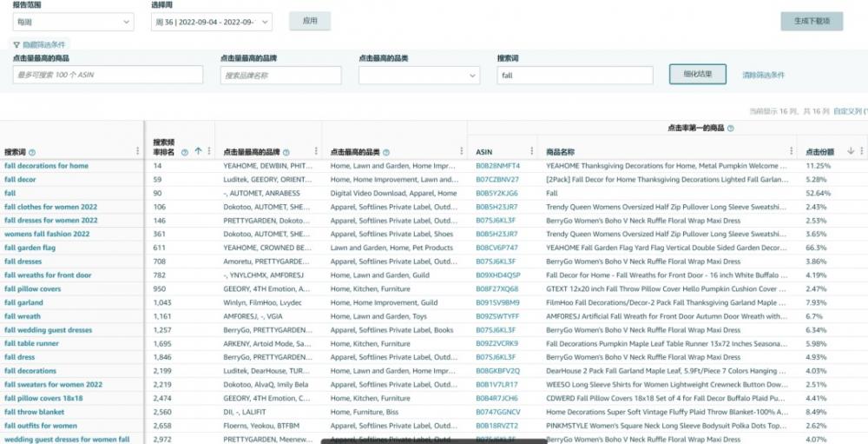Viewport: 868px width, 444px height.
Task: Open the fall throw blanket search term
Action: [35, 412]
